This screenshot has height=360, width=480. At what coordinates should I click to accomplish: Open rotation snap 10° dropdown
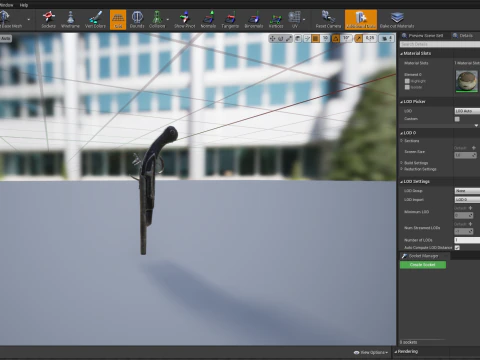[346, 38]
